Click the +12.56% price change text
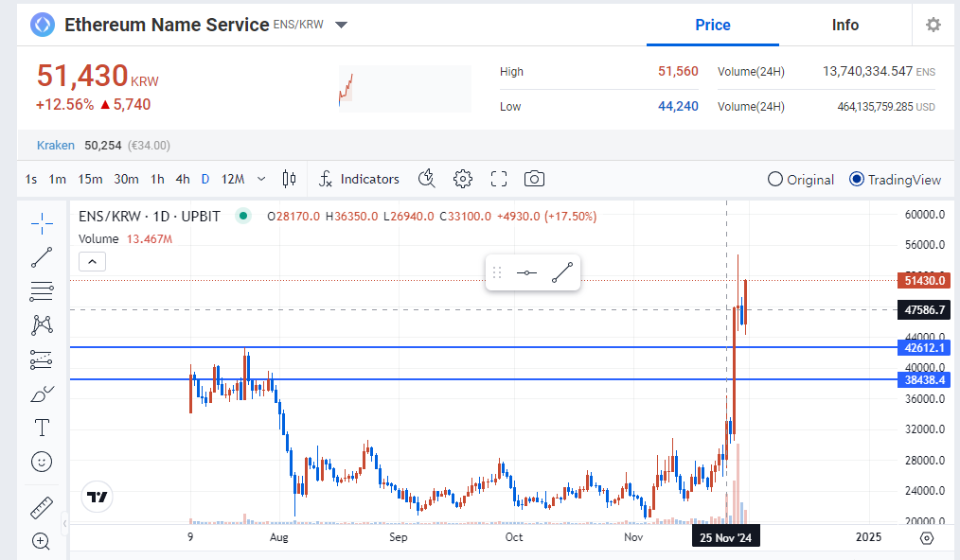Image resolution: width=960 pixels, height=560 pixels. tap(65, 104)
